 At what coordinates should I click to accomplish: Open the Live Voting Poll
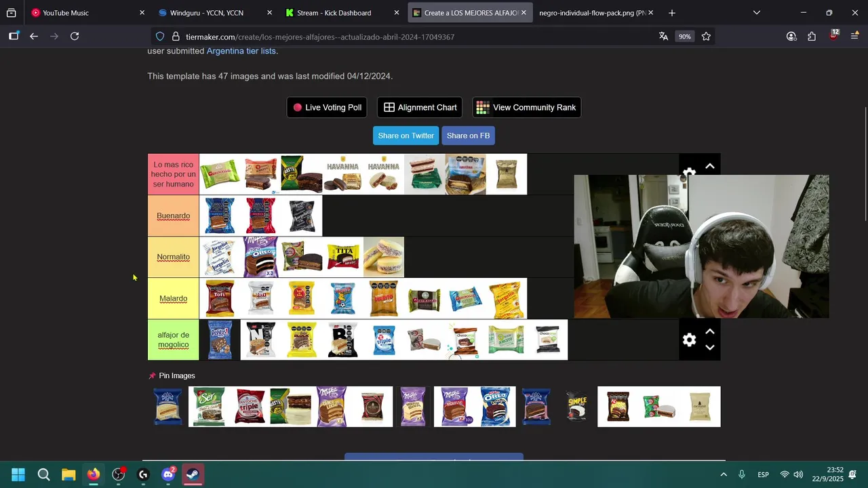click(327, 107)
